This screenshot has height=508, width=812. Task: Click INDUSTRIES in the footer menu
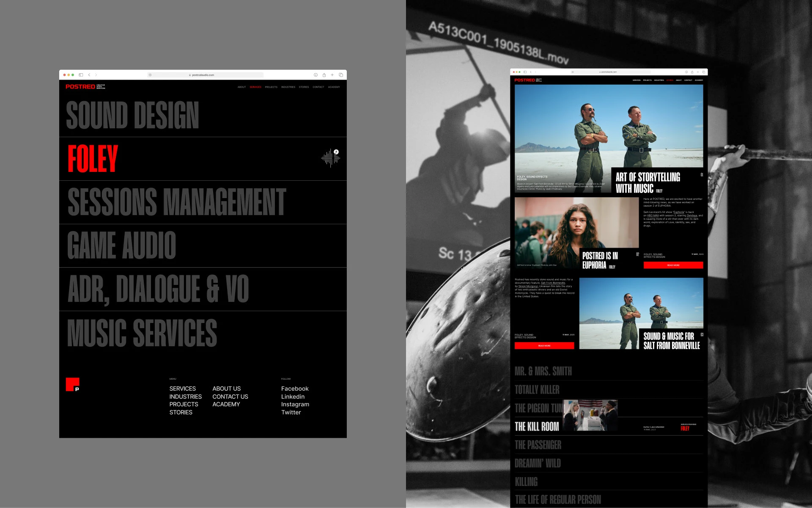click(x=186, y=397)
